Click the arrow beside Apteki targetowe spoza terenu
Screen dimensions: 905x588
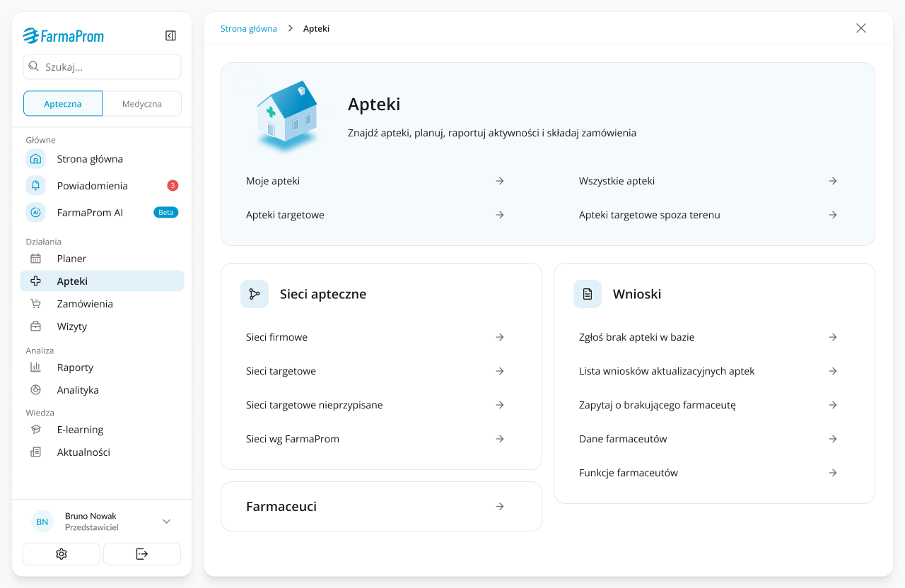(x=833, y=215)
